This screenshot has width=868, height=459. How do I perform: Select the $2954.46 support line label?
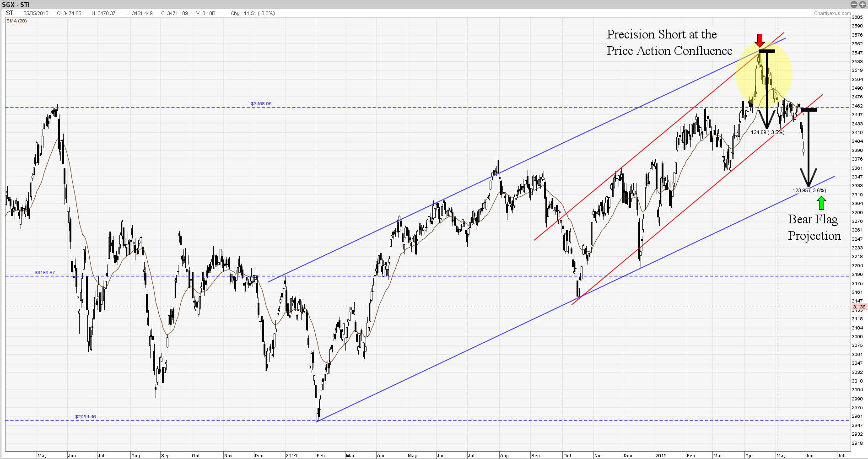[86, 417]
